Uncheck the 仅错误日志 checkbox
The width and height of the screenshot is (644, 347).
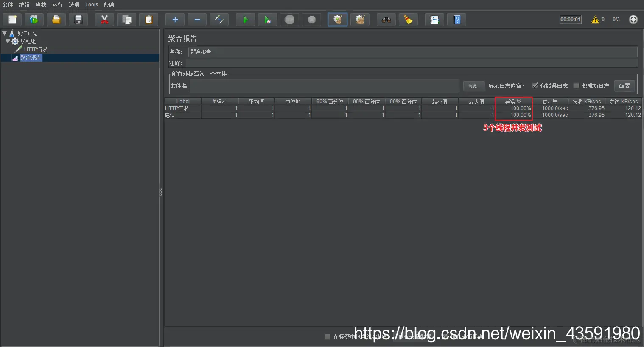[535, 85]
